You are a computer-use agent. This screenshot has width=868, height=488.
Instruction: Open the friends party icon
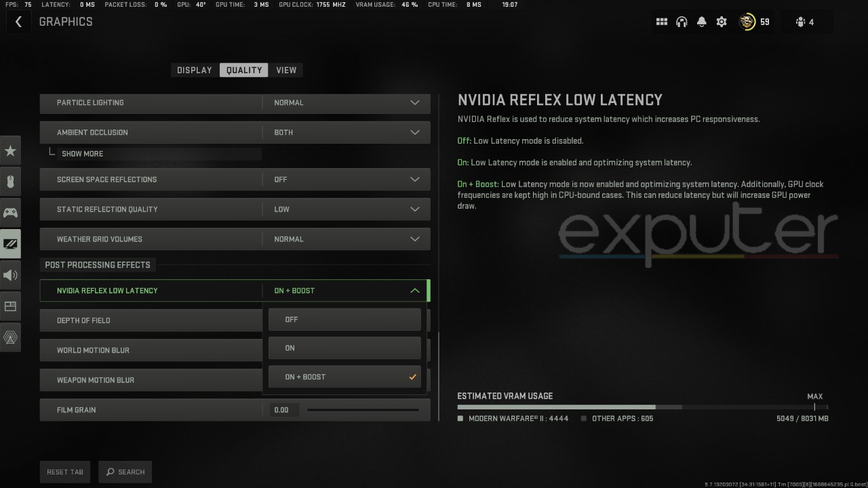pyautogui.click(x=801, y=22)
